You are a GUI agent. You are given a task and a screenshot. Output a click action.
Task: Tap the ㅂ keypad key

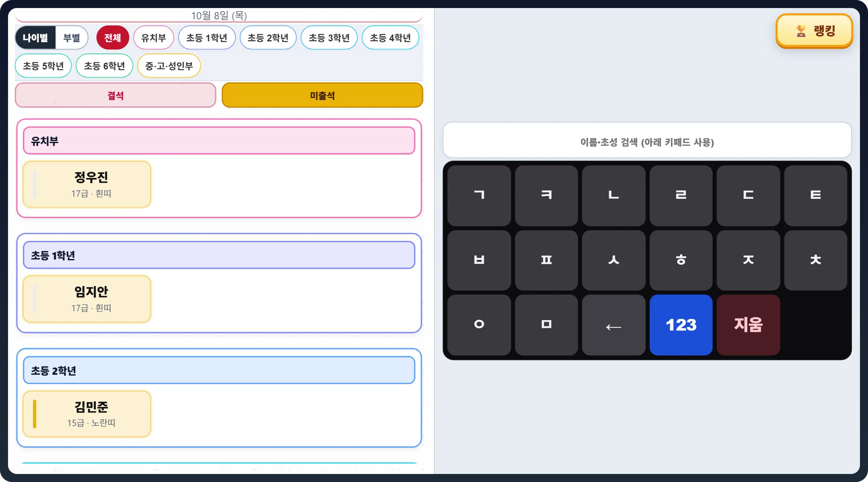coord(479,260)
